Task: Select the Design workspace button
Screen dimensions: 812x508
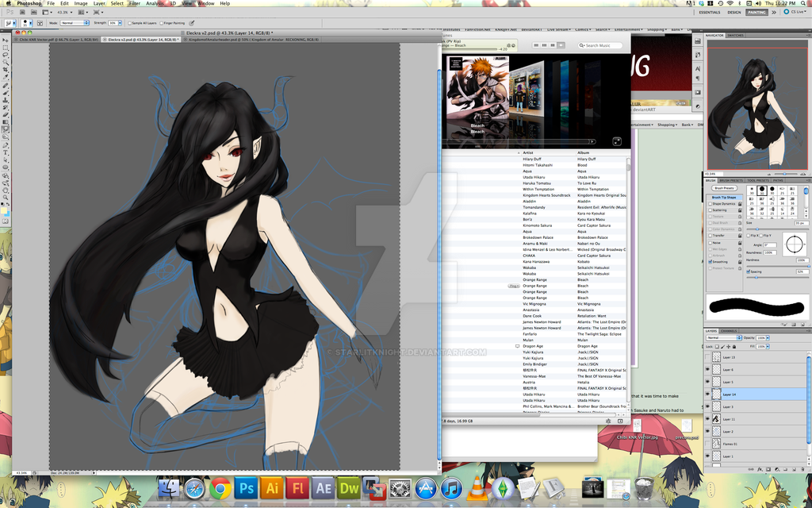Action: [734, 12]
